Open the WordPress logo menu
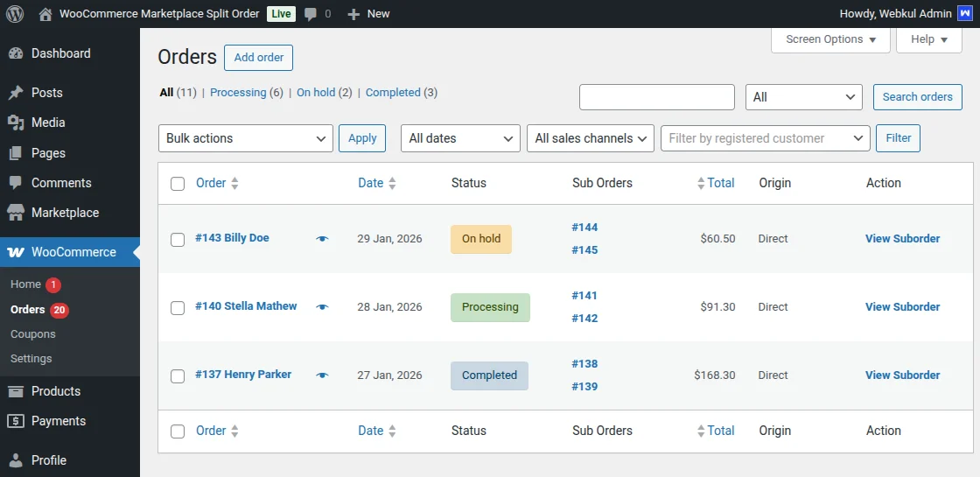980x477 pixels. [15, 14]
